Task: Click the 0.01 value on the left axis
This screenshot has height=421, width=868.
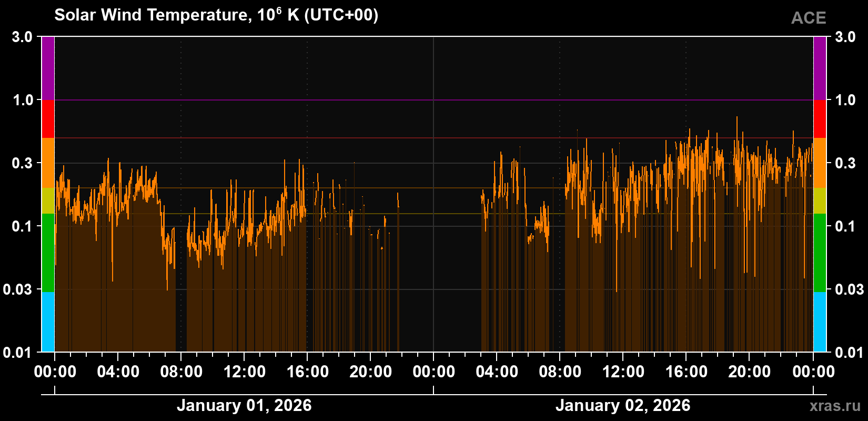Action: [18, 353]
